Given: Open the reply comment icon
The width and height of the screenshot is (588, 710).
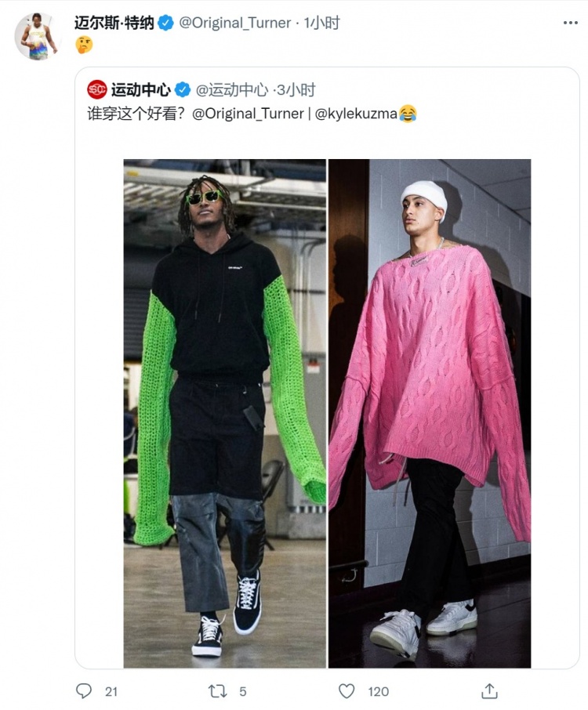Looking at the screenshot, I should 83,691.
